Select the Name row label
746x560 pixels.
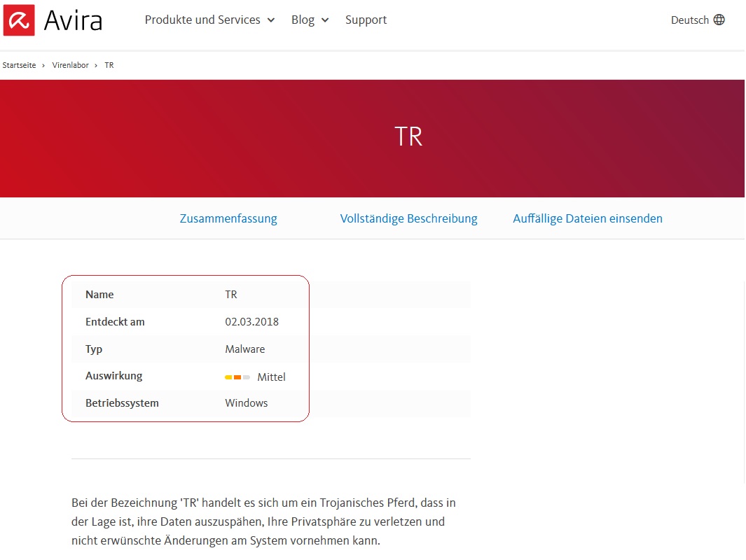pos(99,295)
